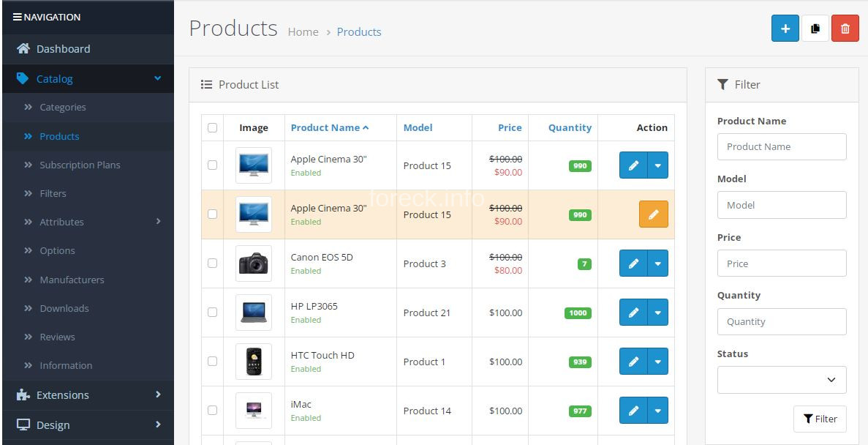The height and width of the screenshot is (445, 868).
Task: Follow the Home breadcrumb link
Action: coord(303,32)
